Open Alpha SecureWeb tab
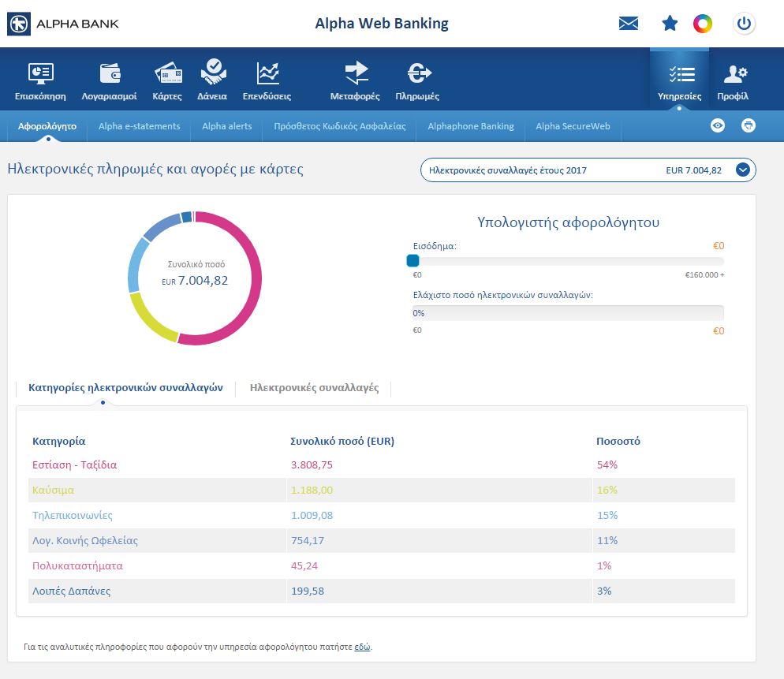784x679 pixels. point(573,126)
